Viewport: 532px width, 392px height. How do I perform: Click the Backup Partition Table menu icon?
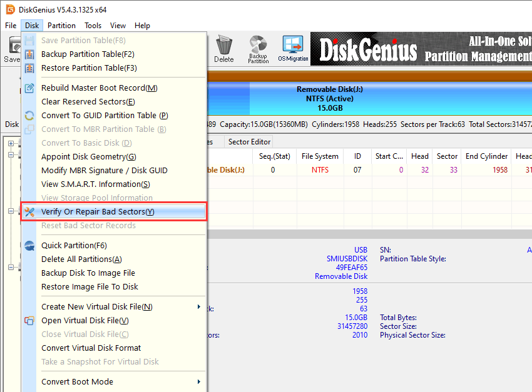(29, 54)
